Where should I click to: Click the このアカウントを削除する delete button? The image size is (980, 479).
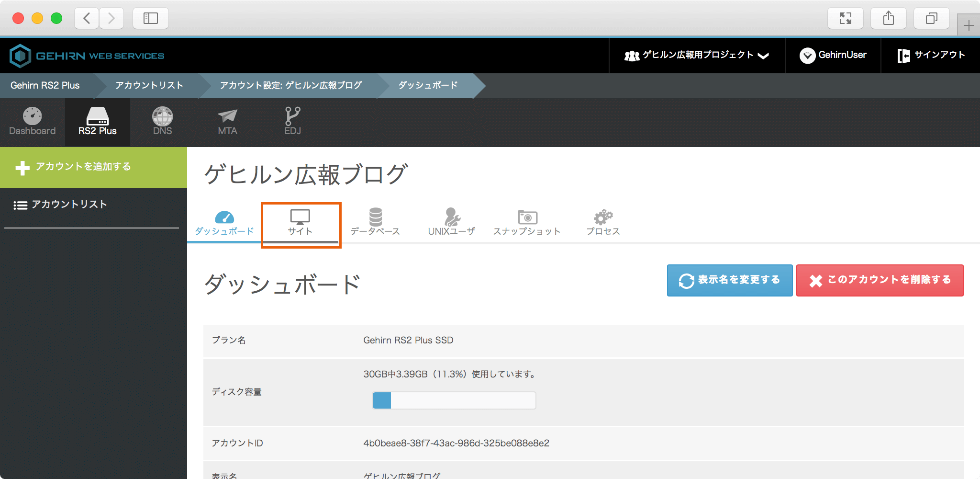[880, 280]
